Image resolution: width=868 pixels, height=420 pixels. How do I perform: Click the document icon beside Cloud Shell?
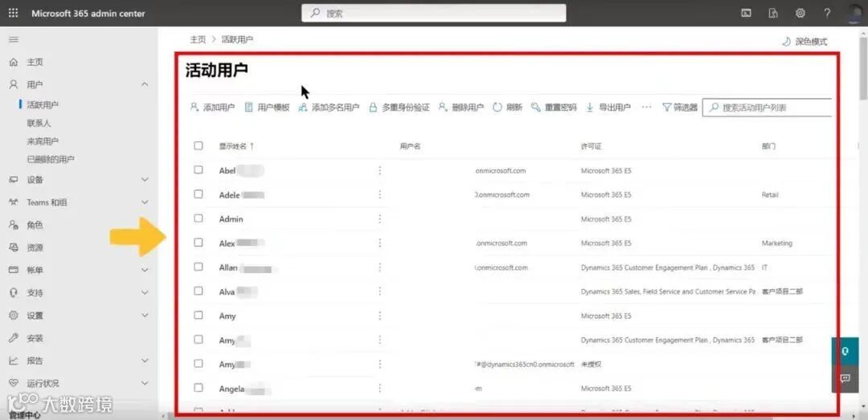[x=773, y=14]
